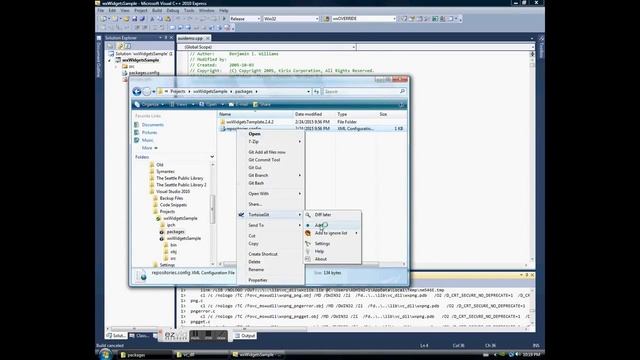
Task: Click the Share toolbar button in Explorer
Action: coord(262,104)
